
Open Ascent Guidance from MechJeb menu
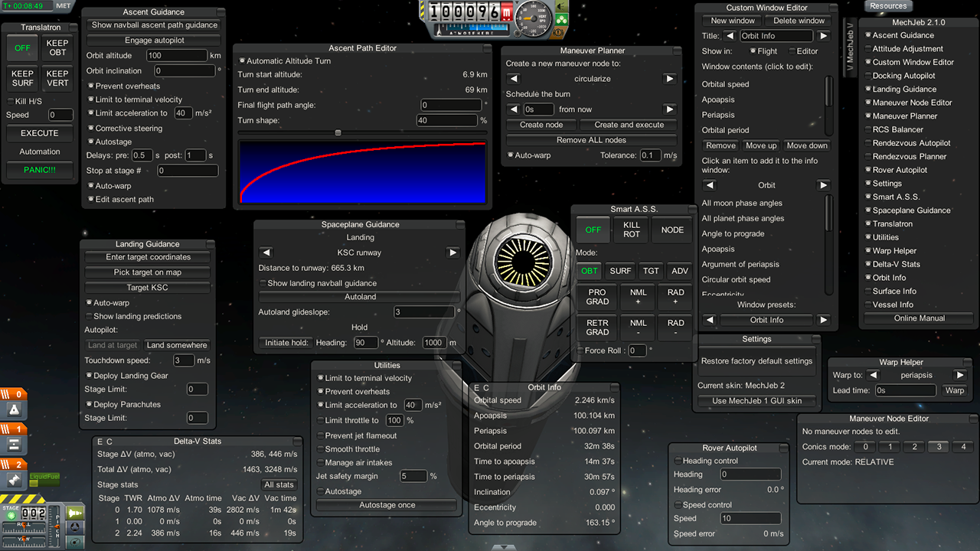(899, 35)
